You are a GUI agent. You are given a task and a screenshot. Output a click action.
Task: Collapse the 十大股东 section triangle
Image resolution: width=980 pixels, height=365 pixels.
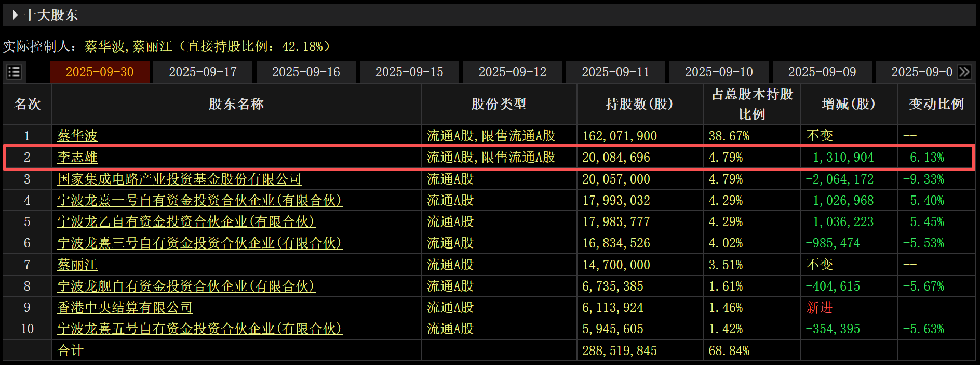(15, 15)
